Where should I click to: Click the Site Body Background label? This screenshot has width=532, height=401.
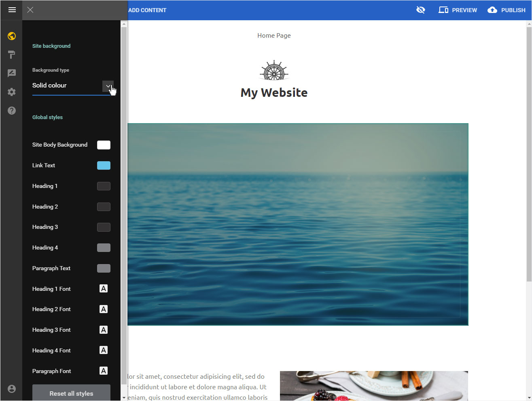[x=60, y=145]
